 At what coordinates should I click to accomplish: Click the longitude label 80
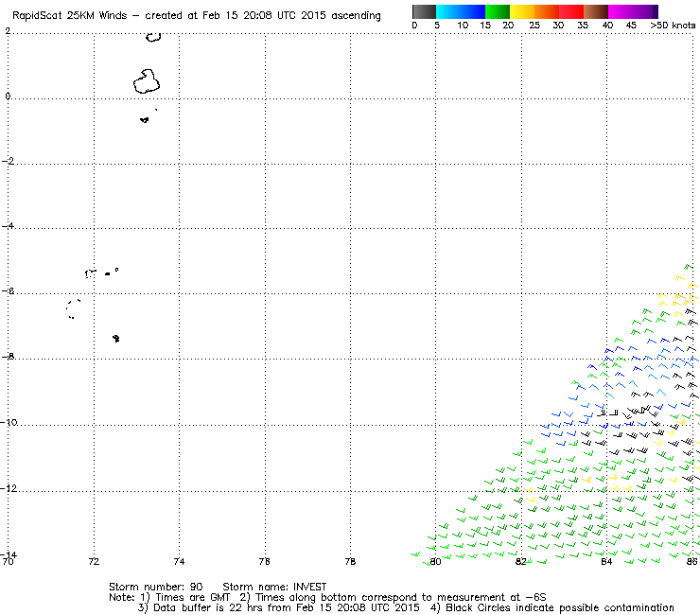click(436, 561)
